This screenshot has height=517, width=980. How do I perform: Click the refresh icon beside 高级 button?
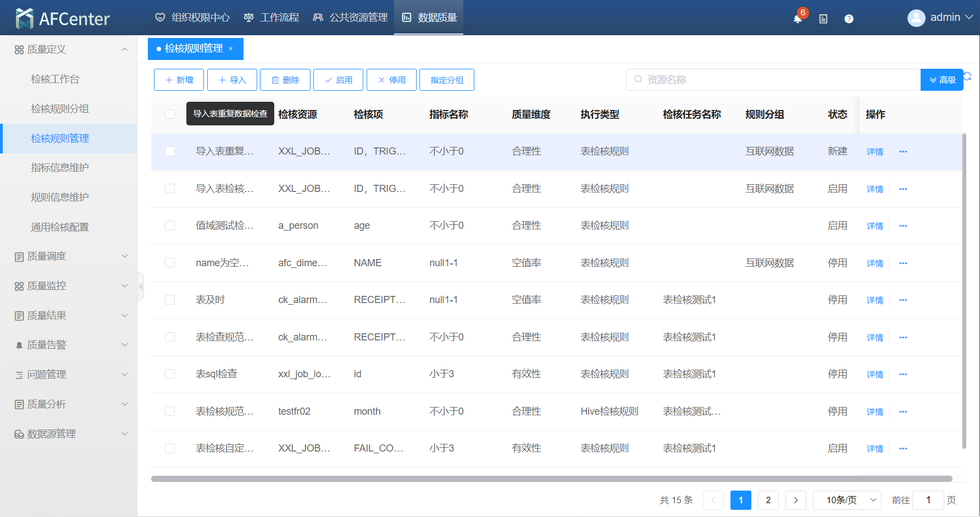968,76
